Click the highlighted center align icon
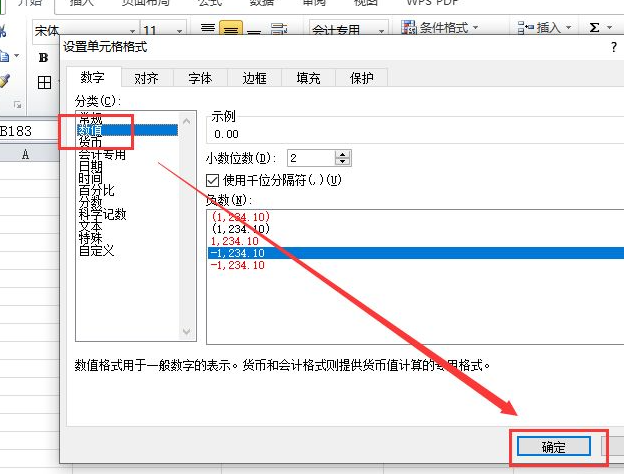This screenshot has height=474, width=624. pyautogui.click(x=230, y=29)
